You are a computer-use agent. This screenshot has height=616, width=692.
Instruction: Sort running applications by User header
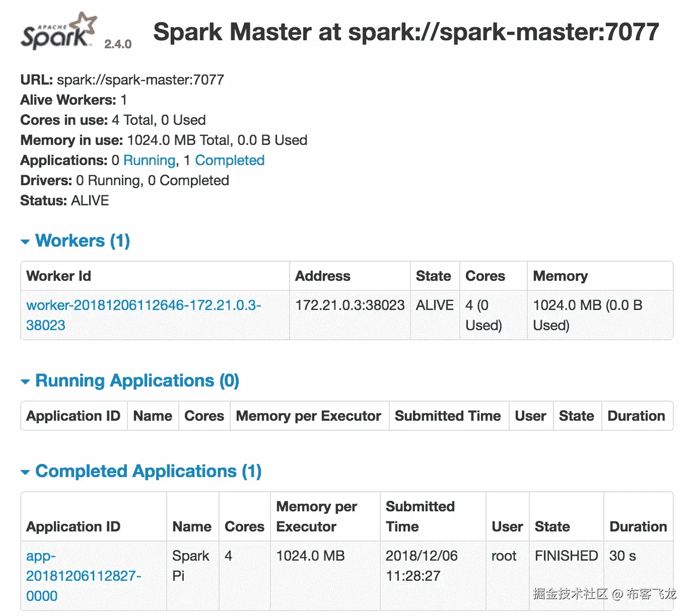(x=530, y=416)
